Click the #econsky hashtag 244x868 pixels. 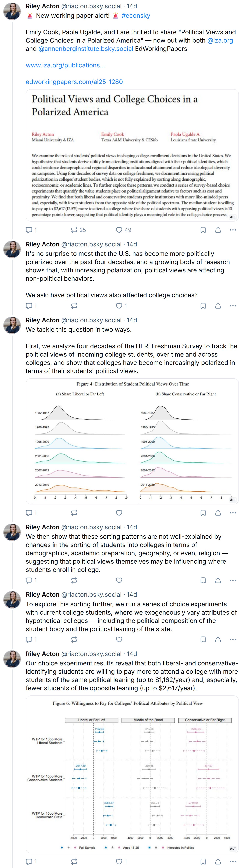136,15
